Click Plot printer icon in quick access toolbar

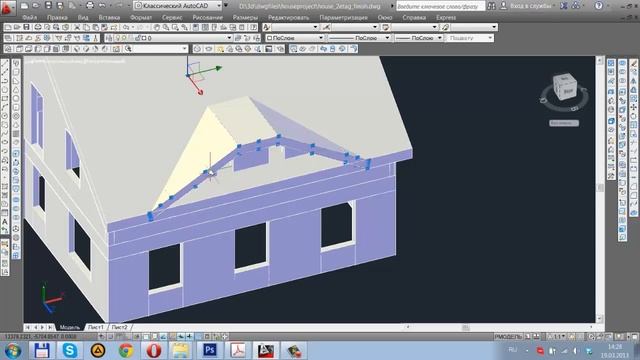click(x=90, y=6)
